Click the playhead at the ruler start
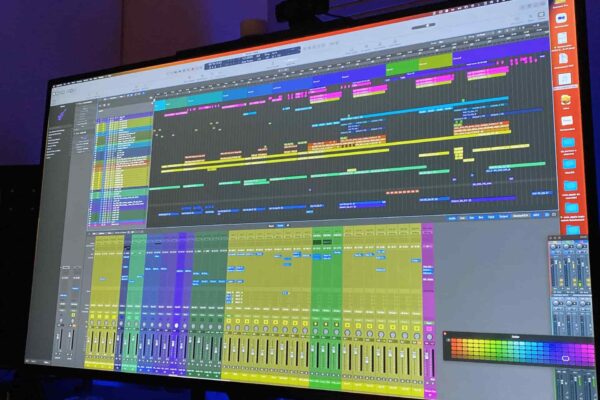 (153, 100)
